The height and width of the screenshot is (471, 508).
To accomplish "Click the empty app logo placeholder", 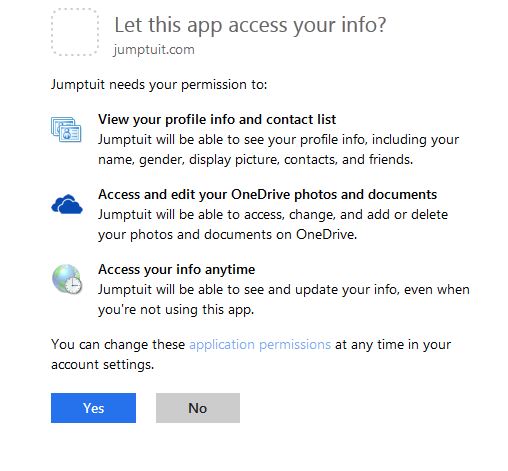I will click(75, 32).
